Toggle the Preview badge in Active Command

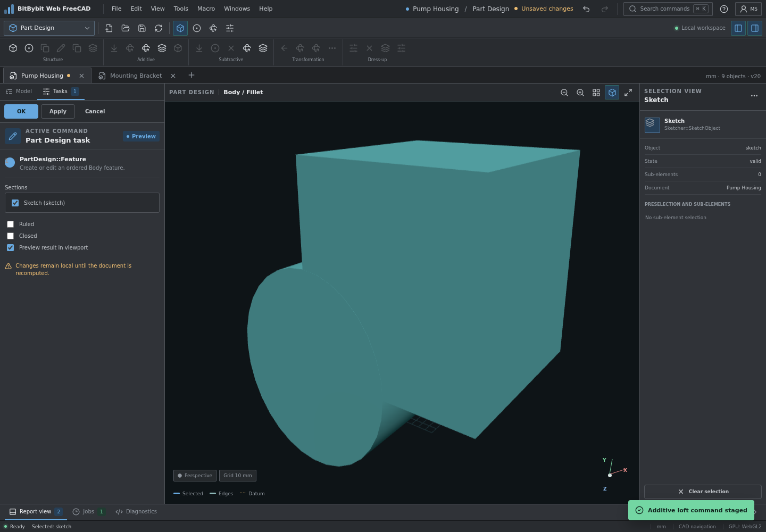141,137
